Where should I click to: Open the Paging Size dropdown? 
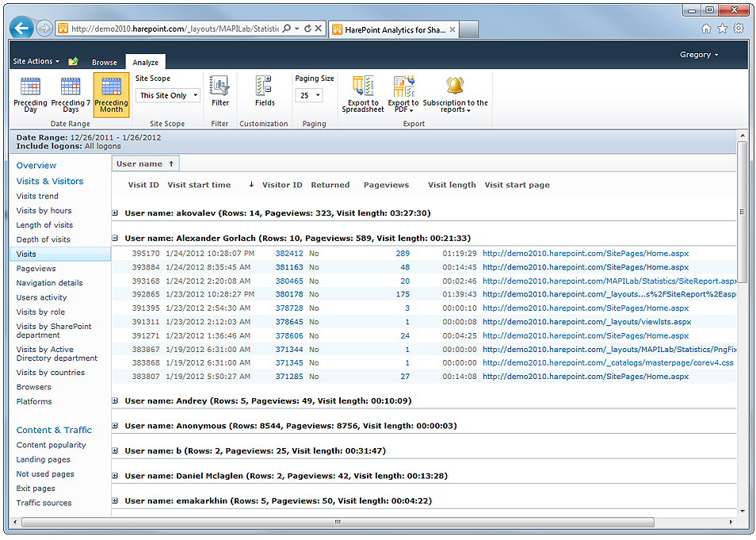[309, 96]
